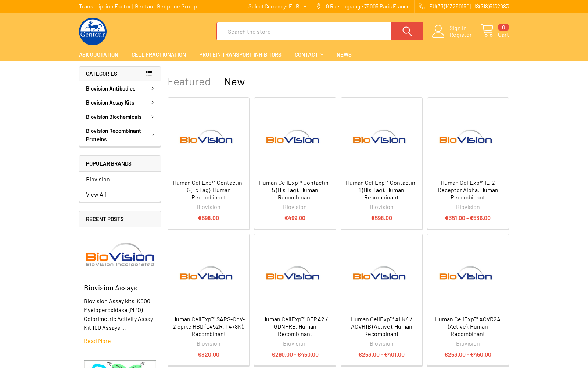Screen dimensions: 588x368
Task: Click Biovision Biochemicals category name
Action: click(114, 117)
